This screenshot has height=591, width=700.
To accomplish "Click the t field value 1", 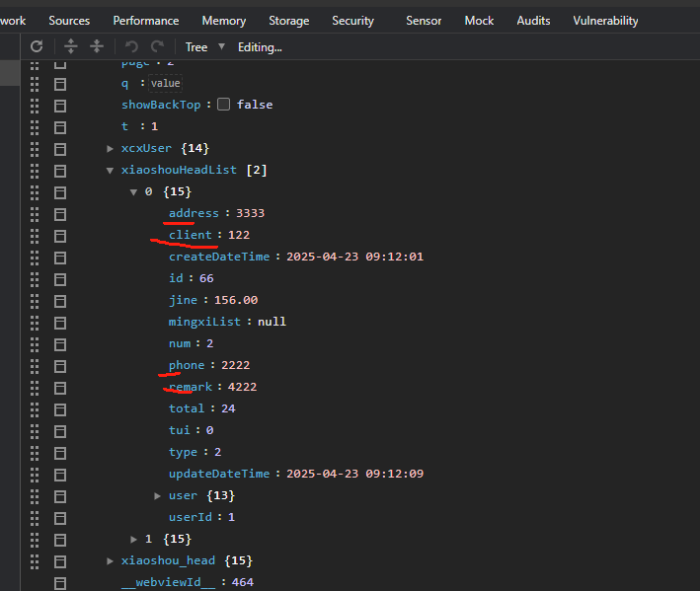I will 154,126.
